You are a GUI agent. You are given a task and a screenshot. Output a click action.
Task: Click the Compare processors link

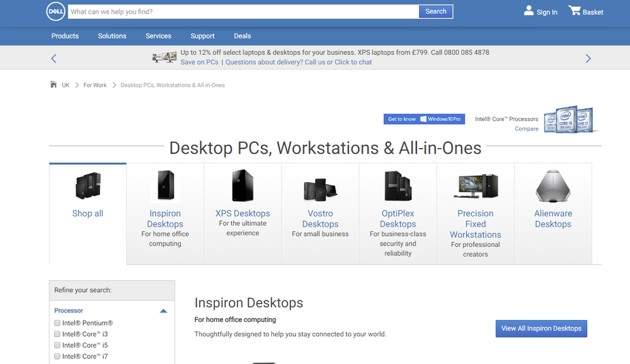(527, 128)
